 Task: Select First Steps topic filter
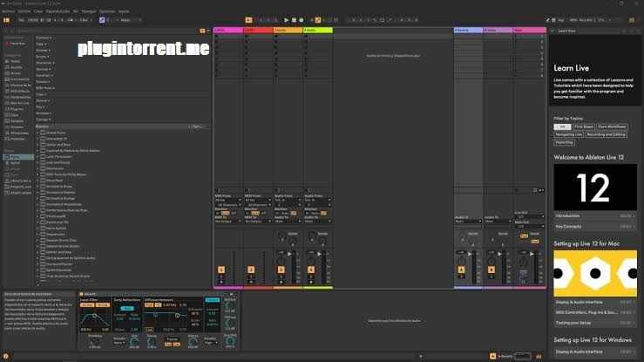(584, 126)
